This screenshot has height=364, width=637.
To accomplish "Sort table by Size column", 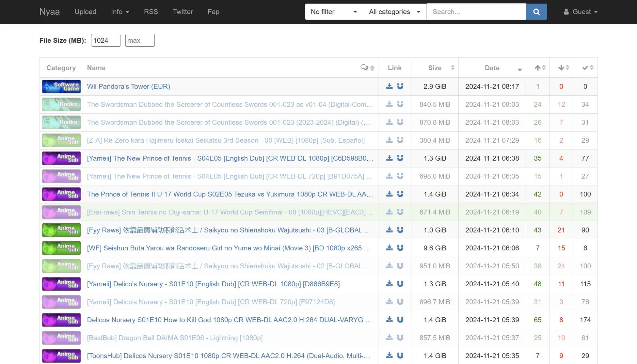I will point(435,68).
